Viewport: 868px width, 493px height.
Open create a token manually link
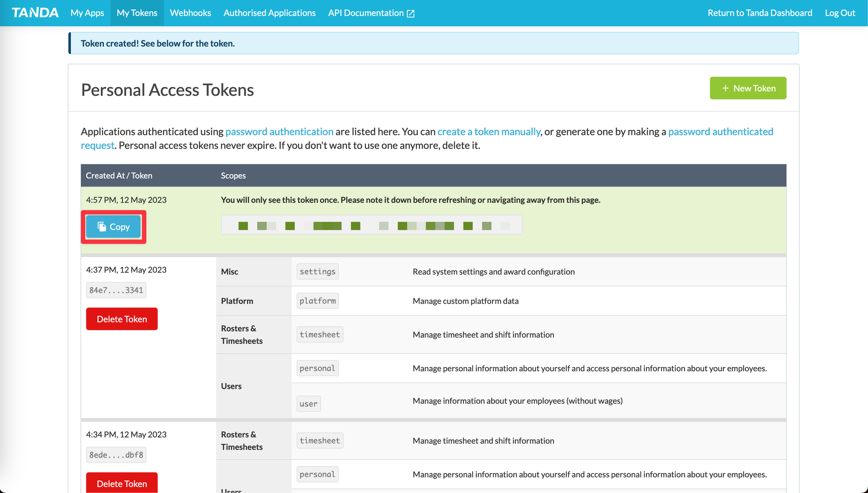pos(489,131)
